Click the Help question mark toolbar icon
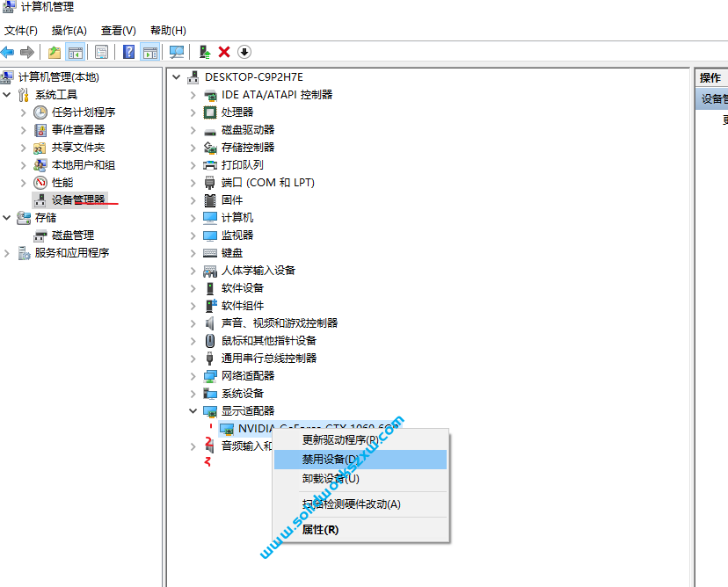Image resolution: width=728 pixels, height=587 pixels. [x=128, y=52]
